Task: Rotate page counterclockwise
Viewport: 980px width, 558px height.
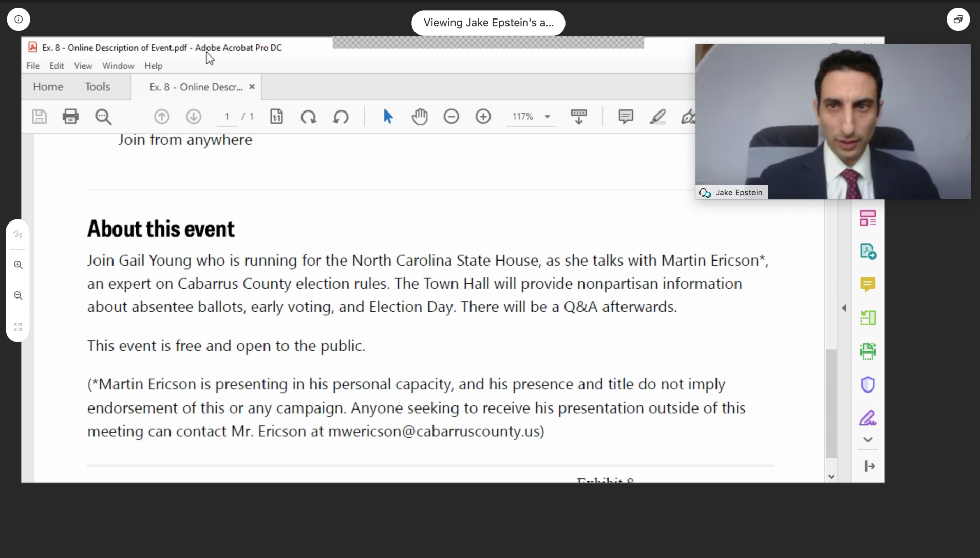Action: 341,117
